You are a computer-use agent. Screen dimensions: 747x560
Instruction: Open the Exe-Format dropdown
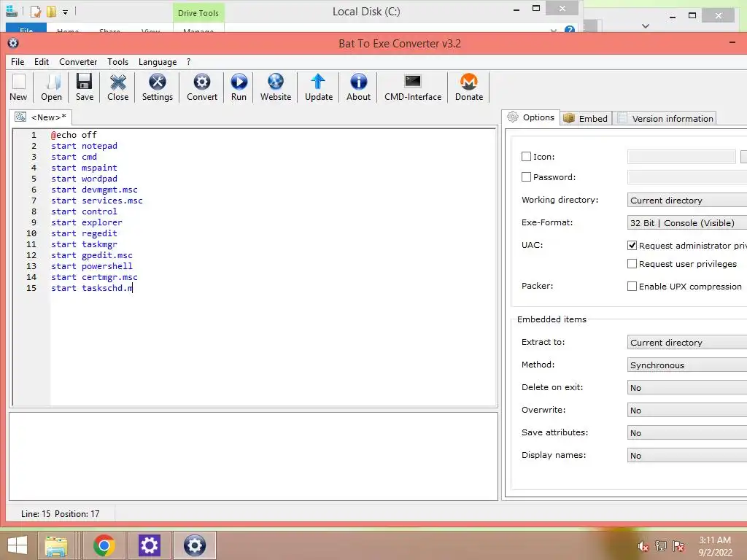pyautogui.click(x=687, y=223)
